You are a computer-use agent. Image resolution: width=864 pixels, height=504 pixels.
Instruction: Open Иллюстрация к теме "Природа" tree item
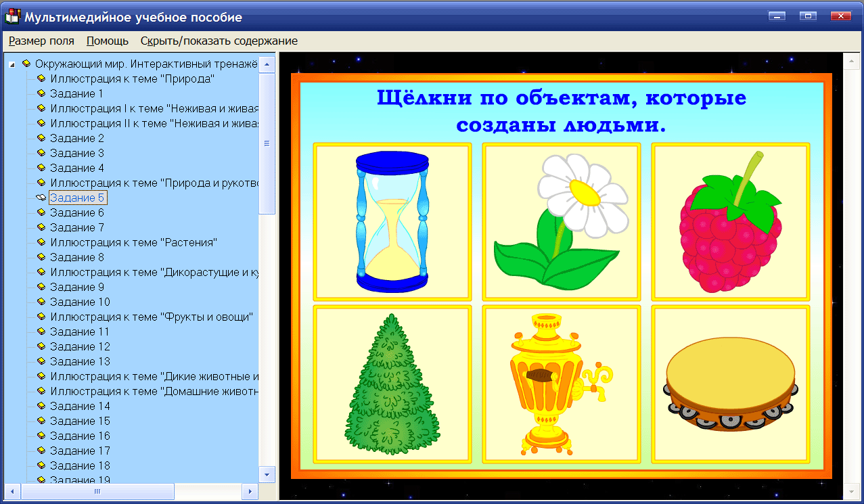133,78
